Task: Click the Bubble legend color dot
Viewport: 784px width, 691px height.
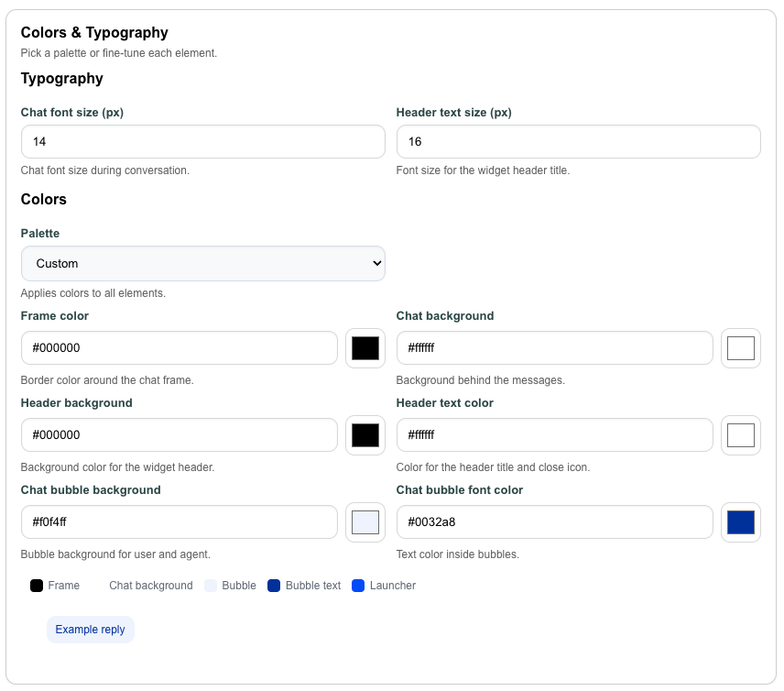Action: pyautogui.click(x=211, y=586)
